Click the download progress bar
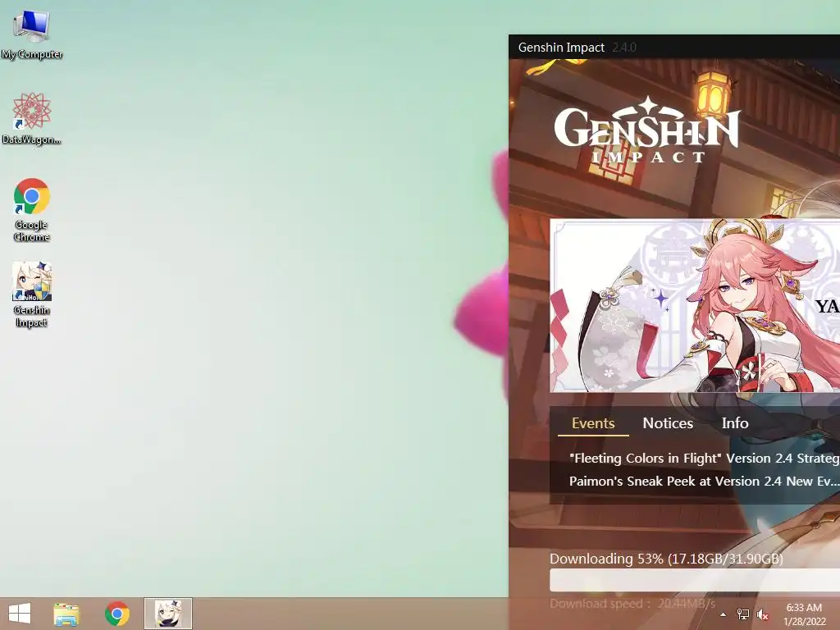 [695, 580]
